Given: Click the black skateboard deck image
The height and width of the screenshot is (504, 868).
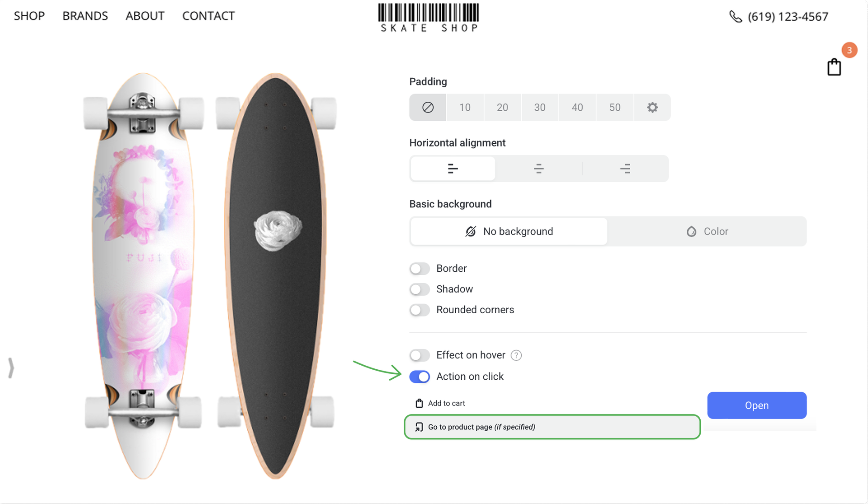Looking at the screenshot, I should coord(276,276).
